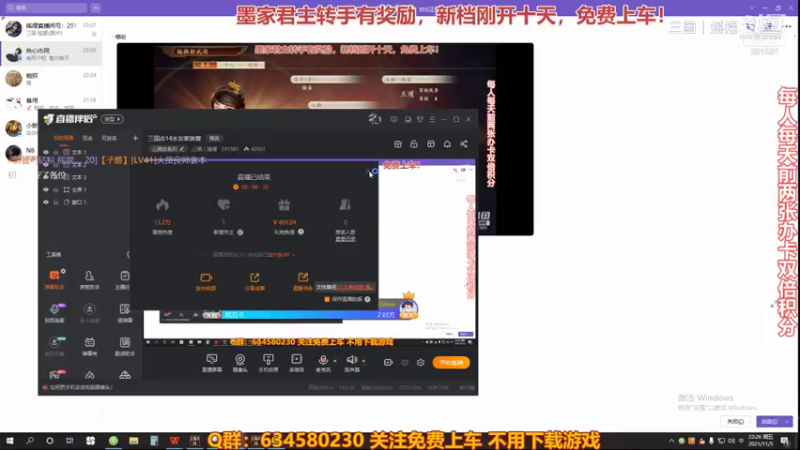
Task: Open the layout grid icon in the toolbar
Action: coord(431,144)
